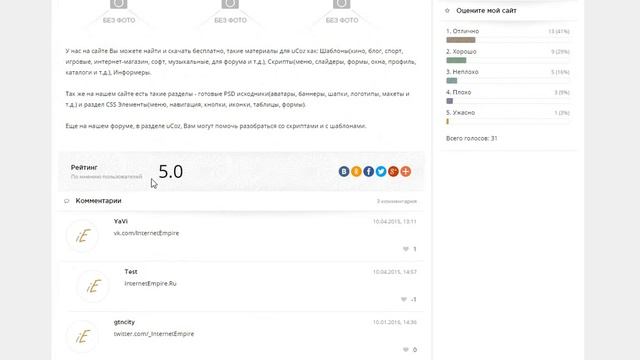Viewport: 640px width, 360px height.
Task: Open gtncity's avatar image
Action: pos(82,337)
